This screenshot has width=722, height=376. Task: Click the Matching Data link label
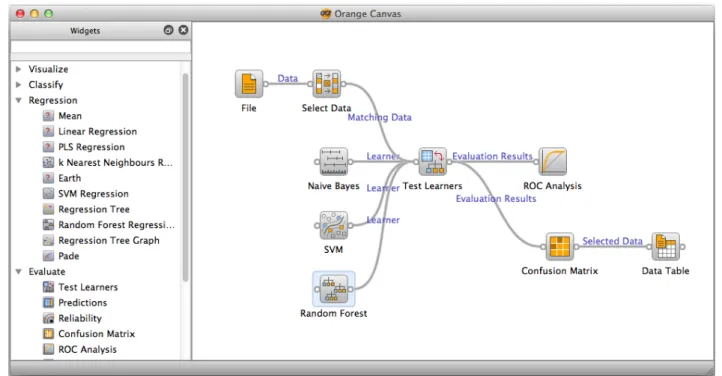379,117
